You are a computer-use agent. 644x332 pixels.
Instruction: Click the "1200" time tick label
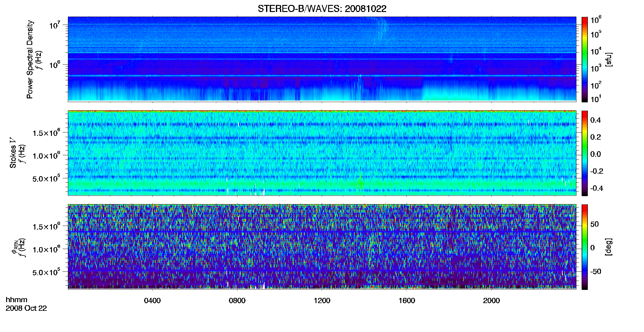pyautogui.click(x=322, y=301)
